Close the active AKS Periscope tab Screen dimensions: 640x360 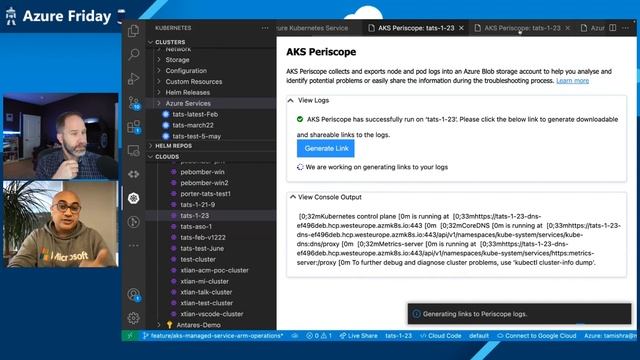(461, 28)
